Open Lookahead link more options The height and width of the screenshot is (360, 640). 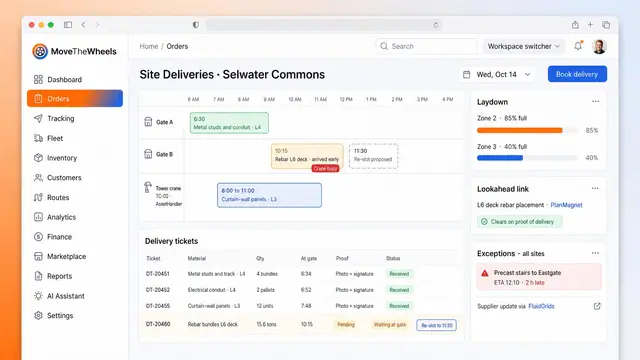pos(596,188)
